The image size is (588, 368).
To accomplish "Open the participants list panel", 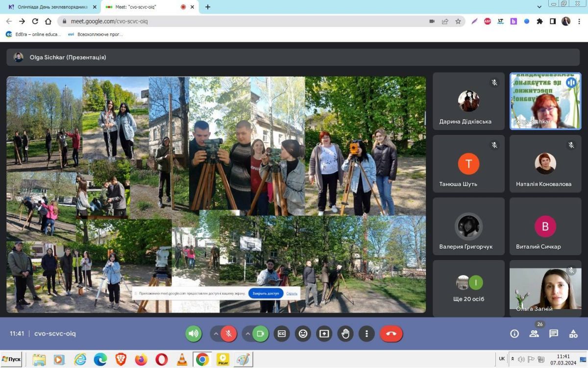I will coord(534,334).
